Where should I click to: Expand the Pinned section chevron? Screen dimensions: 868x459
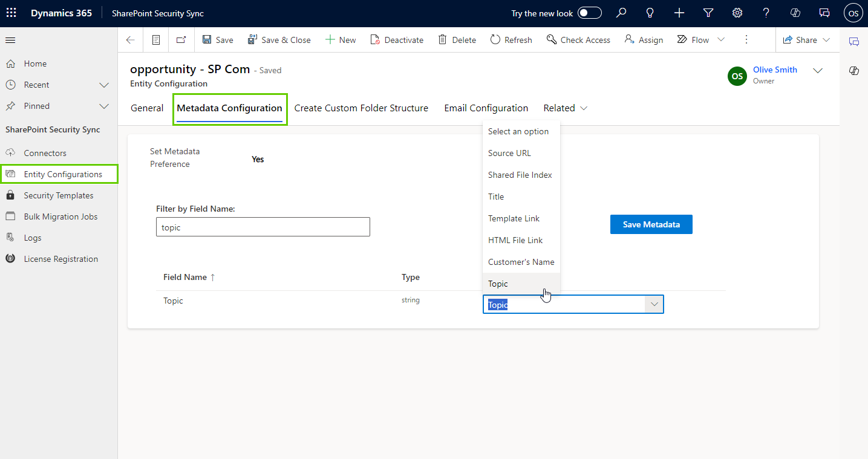pos(104,106)
